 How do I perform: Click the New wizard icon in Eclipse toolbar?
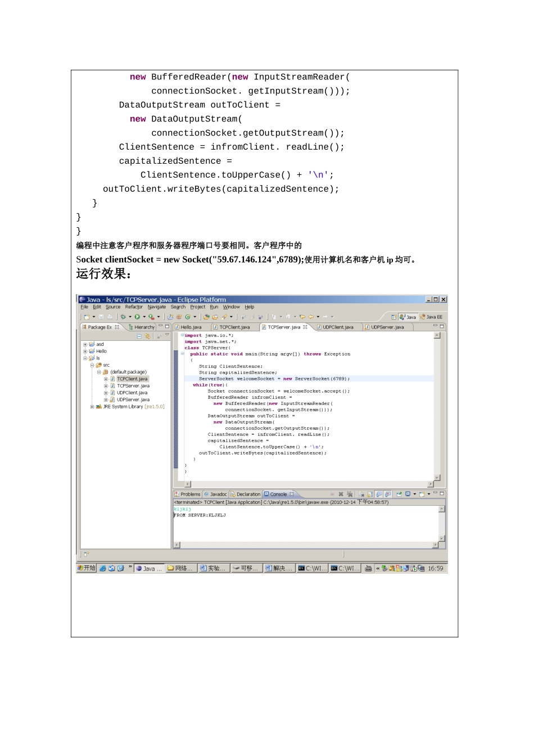(87, 317)
